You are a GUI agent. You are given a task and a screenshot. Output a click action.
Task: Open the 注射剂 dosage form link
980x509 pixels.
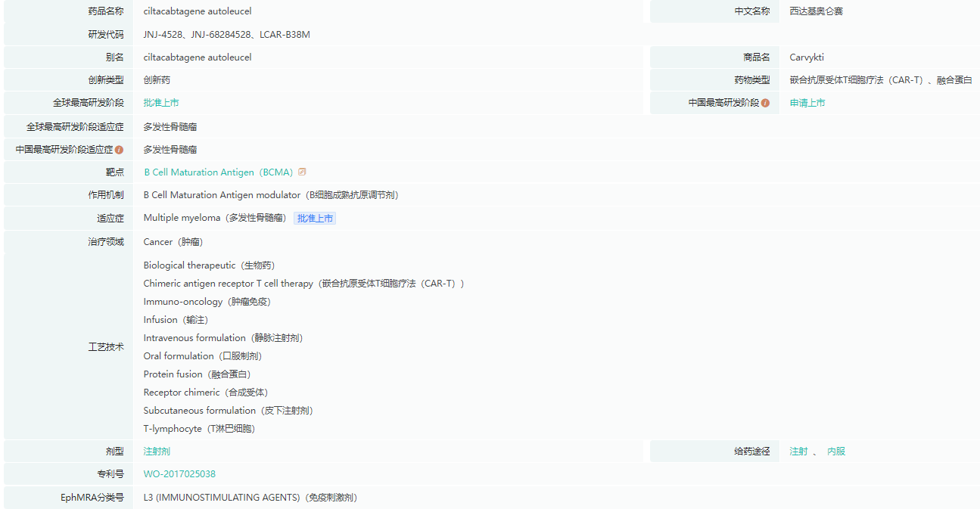click(x=157, y=452)
